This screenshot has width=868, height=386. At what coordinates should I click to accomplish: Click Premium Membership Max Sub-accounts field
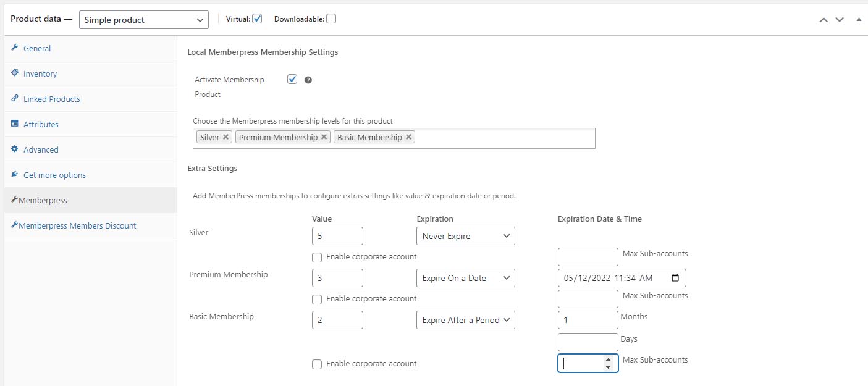point(588,299)
